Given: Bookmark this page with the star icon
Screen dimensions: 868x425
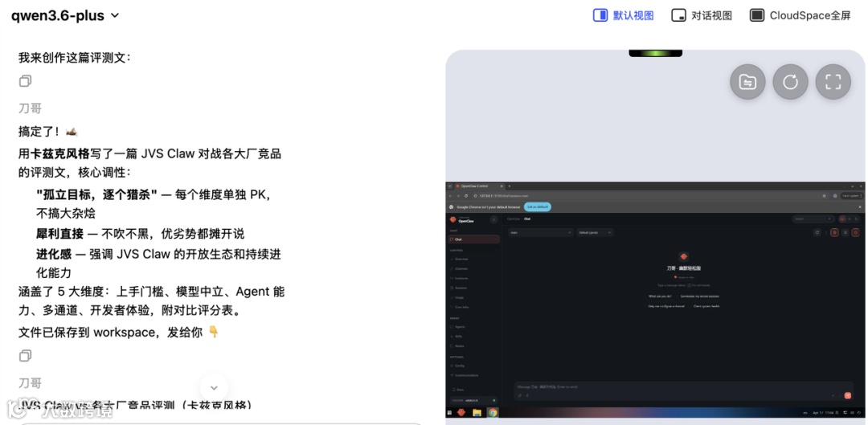Looking at the screenshot, I should click(825, 196).
